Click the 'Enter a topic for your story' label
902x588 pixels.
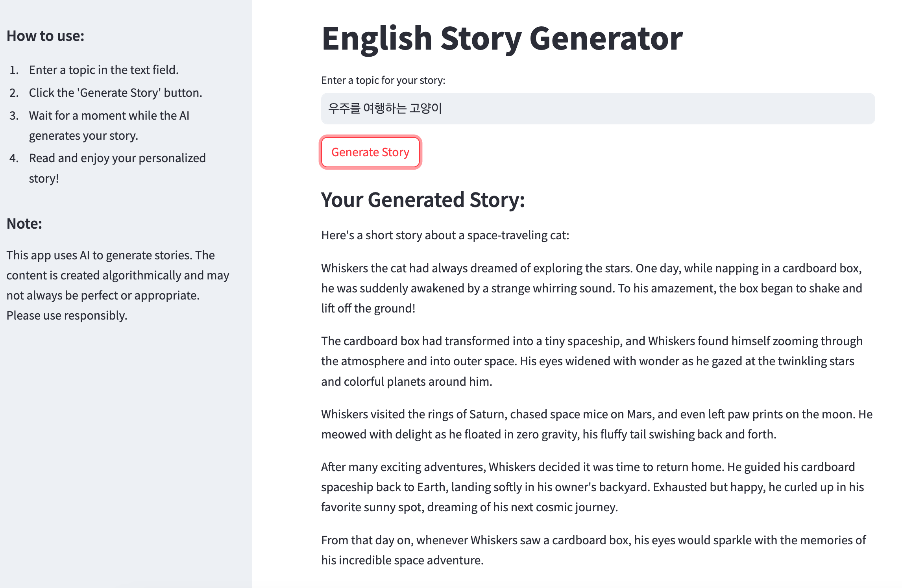383,80
